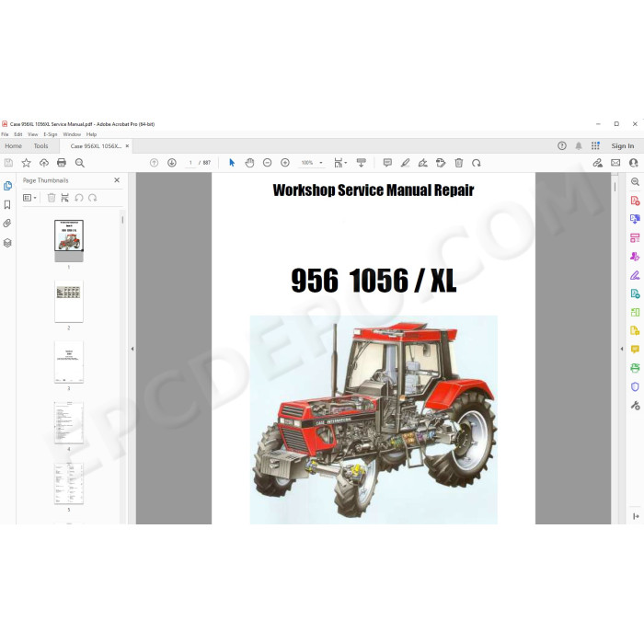Click the scrolling mode icon
Viewport: 644px width, 644px height.
click(362, 163)
